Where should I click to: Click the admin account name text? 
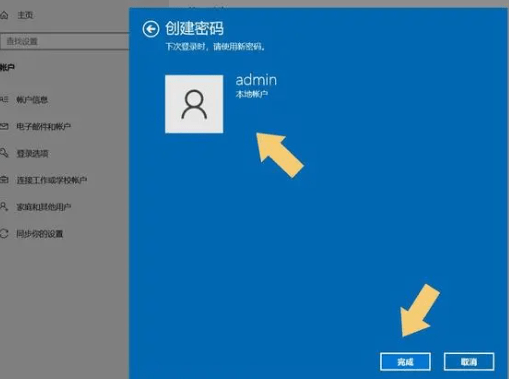(x=256, y=80)
